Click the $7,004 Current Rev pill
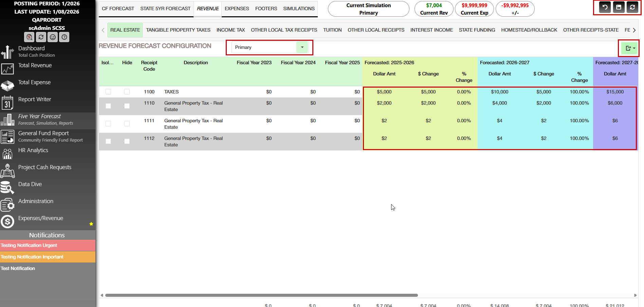644x307 pixels. (434, 9)
